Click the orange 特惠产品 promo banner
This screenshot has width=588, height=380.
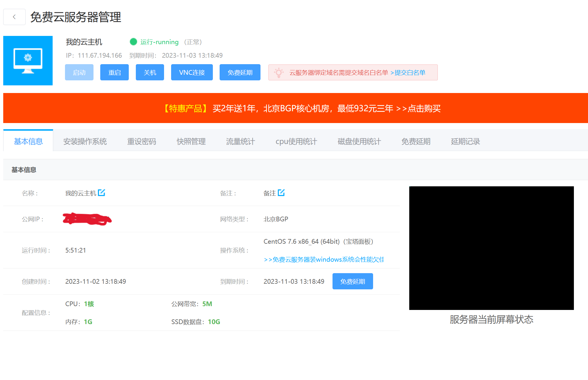pos(295,108)
